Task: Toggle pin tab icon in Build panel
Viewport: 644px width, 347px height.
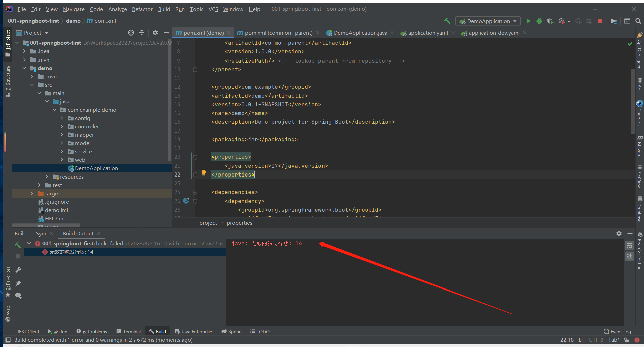Action: 18,284
